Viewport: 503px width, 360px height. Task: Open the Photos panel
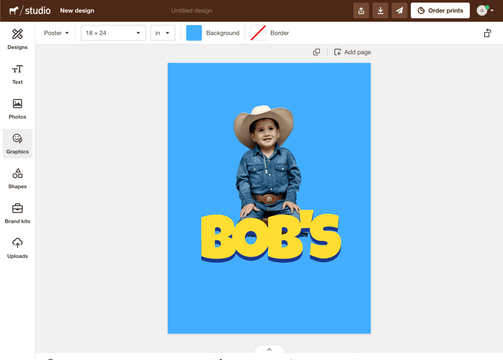coord(17,109)
